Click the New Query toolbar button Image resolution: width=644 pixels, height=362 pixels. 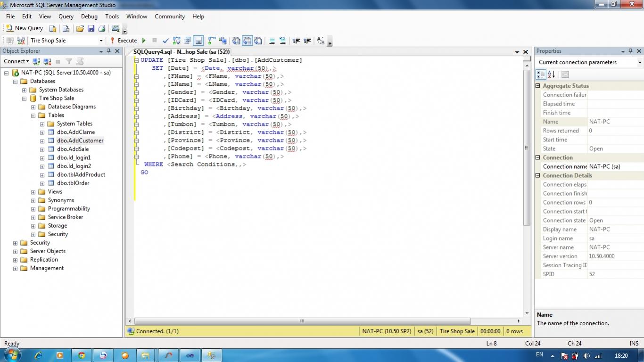[x=24, y=28]
